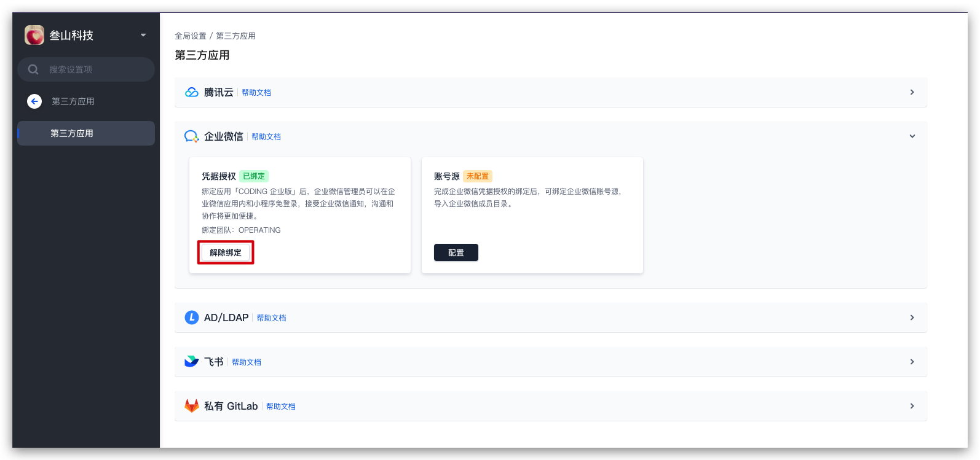The width and height of the screenshot is (980, 460).
Task: Click the GitLab fox logo icon
Action: coord(192,406)
